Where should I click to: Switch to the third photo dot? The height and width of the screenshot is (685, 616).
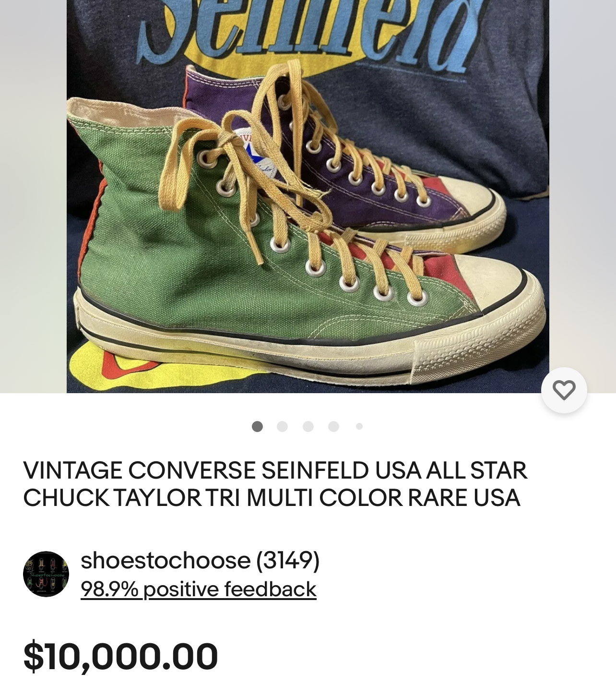308,426
